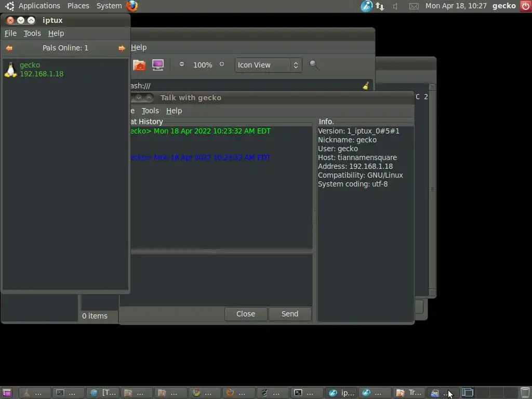Click Compatibility: GNU/Linux line
Image resolution: width=532 pixels, height=399 pixels.
pyautogui.click(x=361, y=175)
